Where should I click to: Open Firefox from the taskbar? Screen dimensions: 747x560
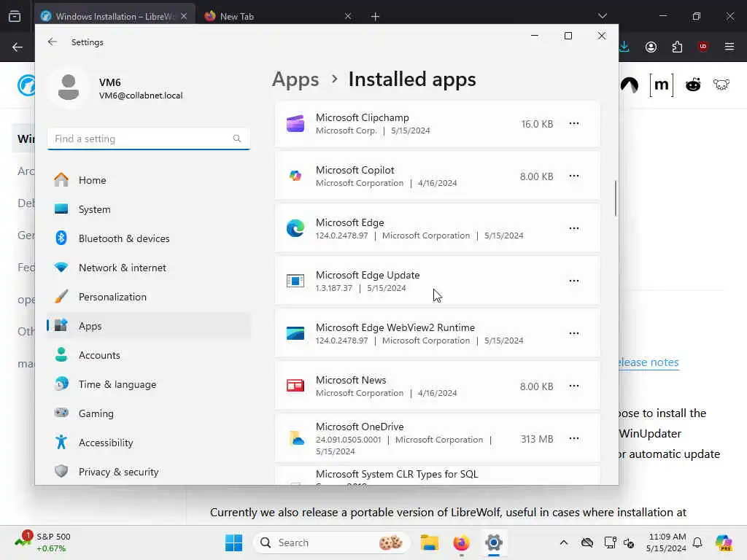click(461, 542)
